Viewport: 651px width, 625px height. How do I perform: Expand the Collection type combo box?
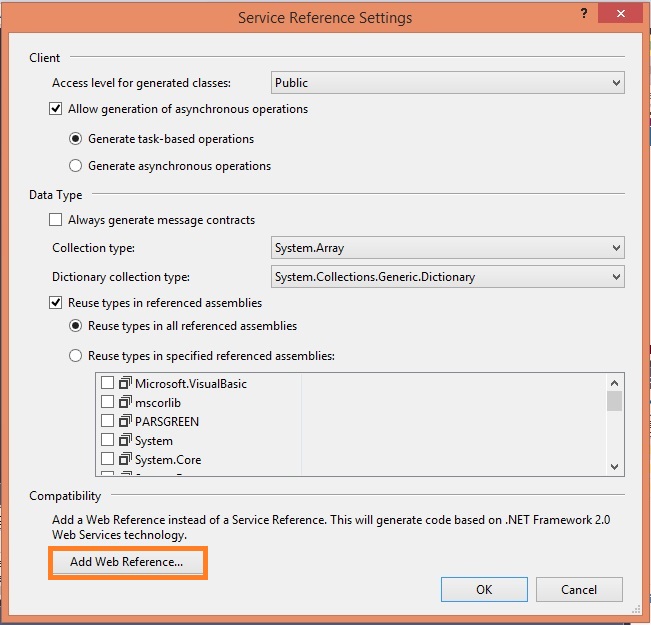click(447, 248)
